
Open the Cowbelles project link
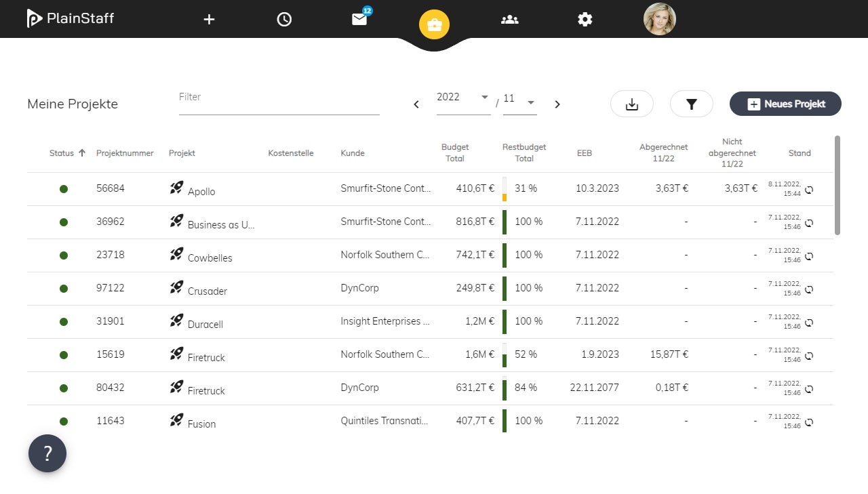[x=210, y=258]
